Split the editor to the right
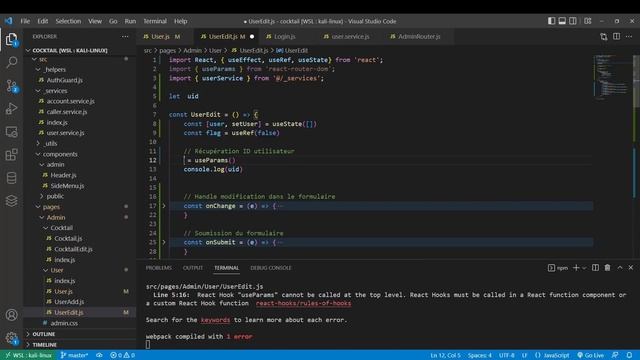Viewport: 640px width, 360px height. click(616, 37)
